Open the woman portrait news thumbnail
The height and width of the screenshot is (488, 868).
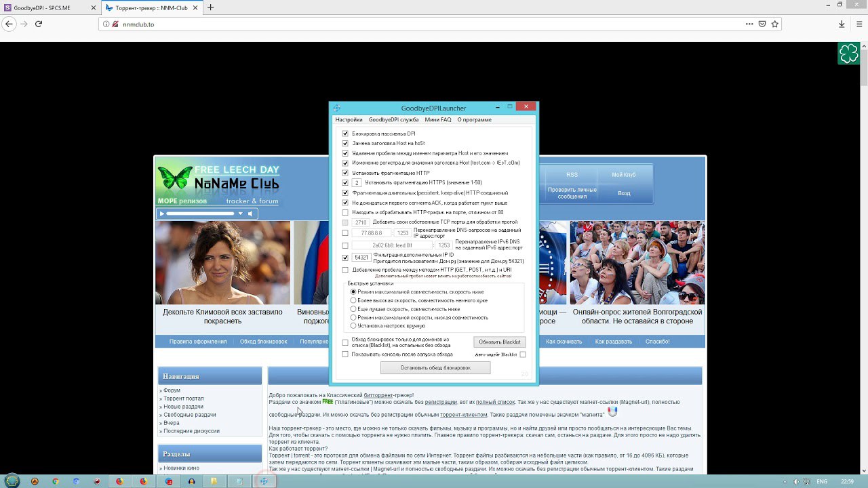point(222,263)
